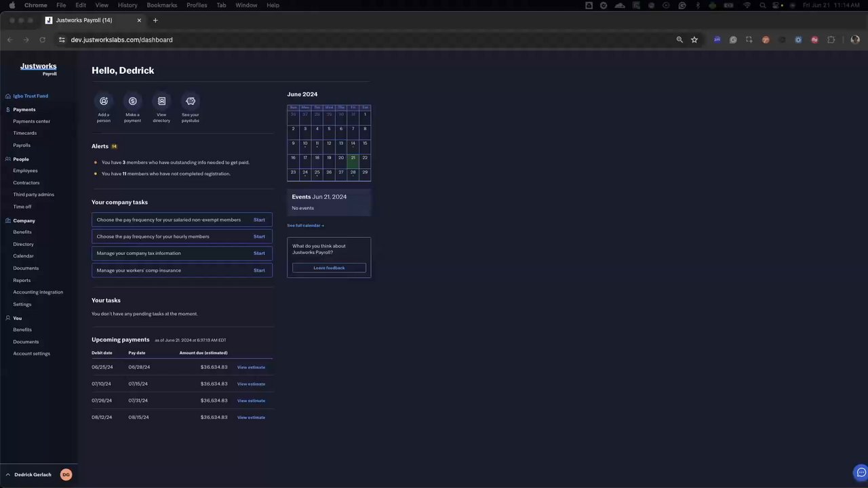868x488 pixels.
Task: Open Benefits under Company
Action: [22, 232]
